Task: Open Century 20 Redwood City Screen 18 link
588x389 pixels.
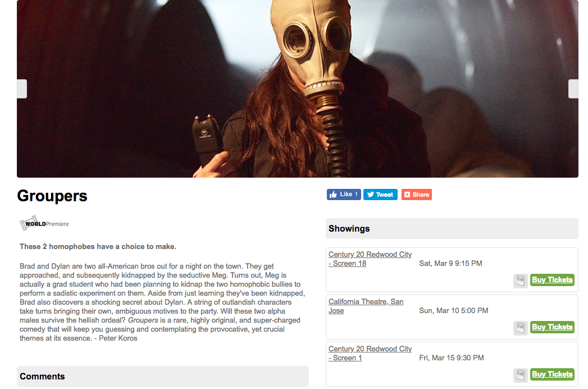Action: point(370,259)
